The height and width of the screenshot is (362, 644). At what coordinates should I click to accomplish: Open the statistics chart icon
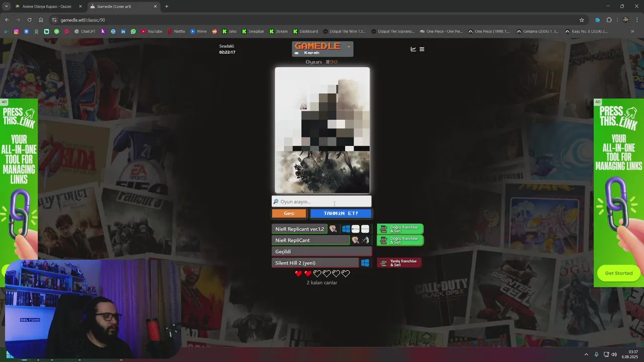pos(413,49)
